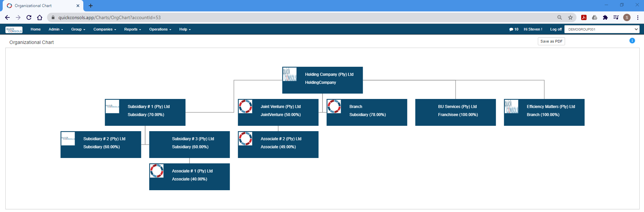
Task: Click the blue info icon
Action: tap(632, 41)
